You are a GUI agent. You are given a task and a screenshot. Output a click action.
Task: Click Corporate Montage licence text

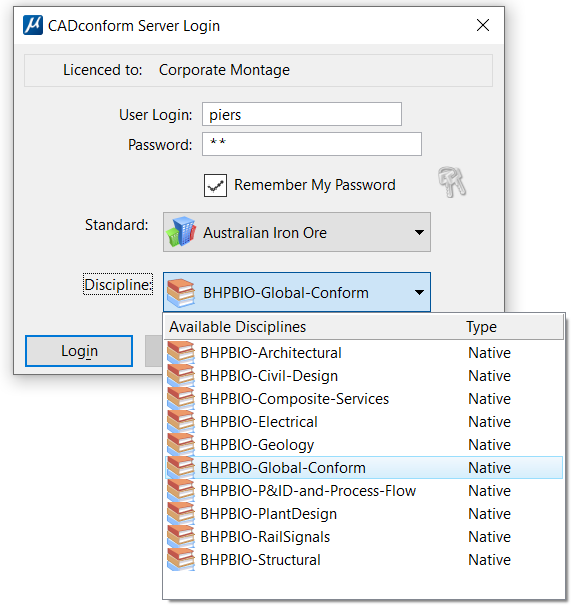(224, 70)
